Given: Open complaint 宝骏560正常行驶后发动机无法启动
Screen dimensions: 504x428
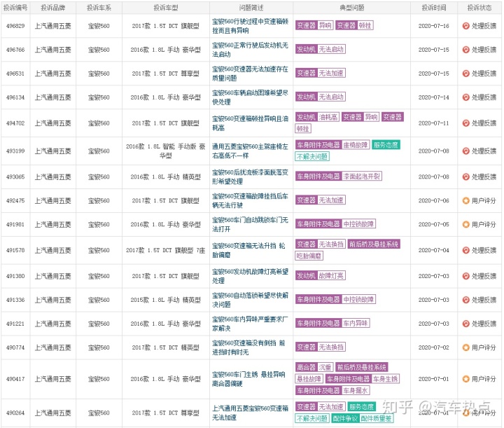Looking at the screenshot, I should pos(250,50).
